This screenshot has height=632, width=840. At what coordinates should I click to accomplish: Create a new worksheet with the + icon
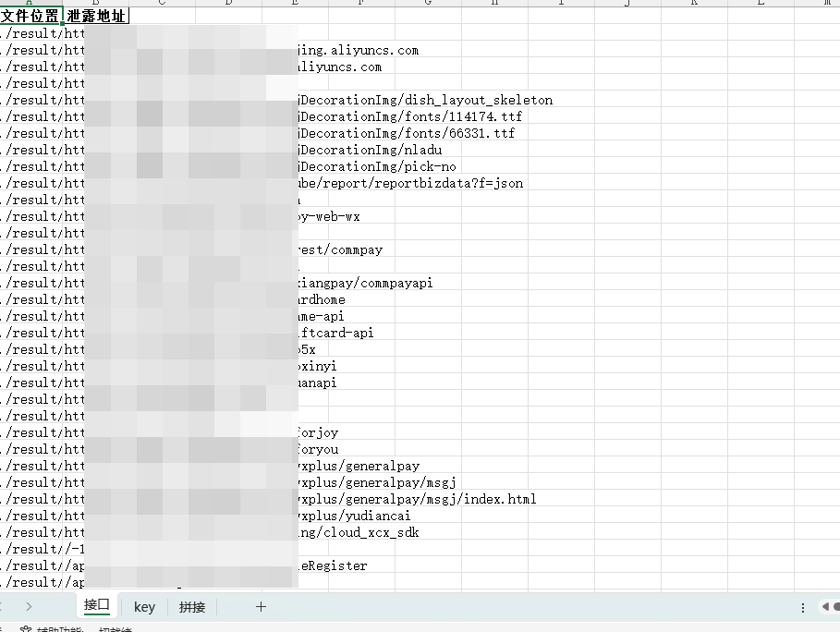pos(261,607)
